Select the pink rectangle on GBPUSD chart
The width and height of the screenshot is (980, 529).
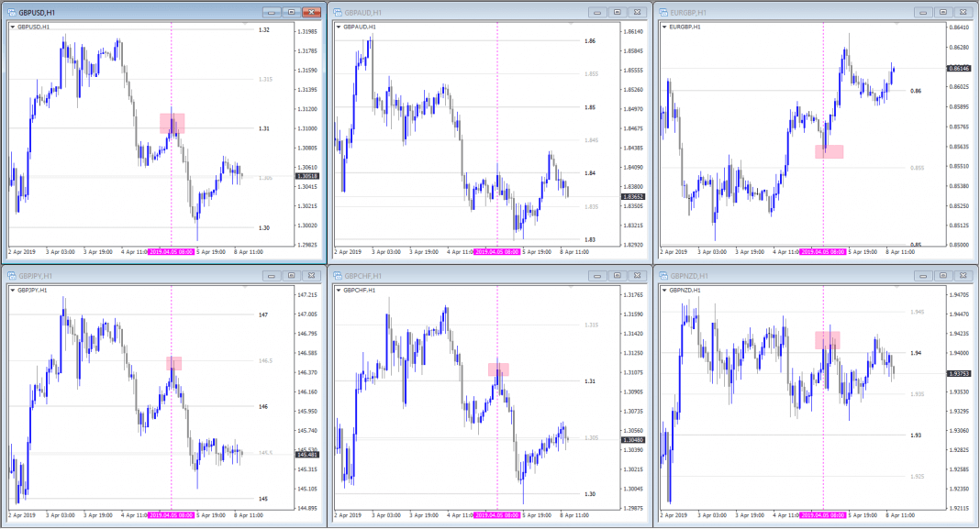click(x=173, y=124)
